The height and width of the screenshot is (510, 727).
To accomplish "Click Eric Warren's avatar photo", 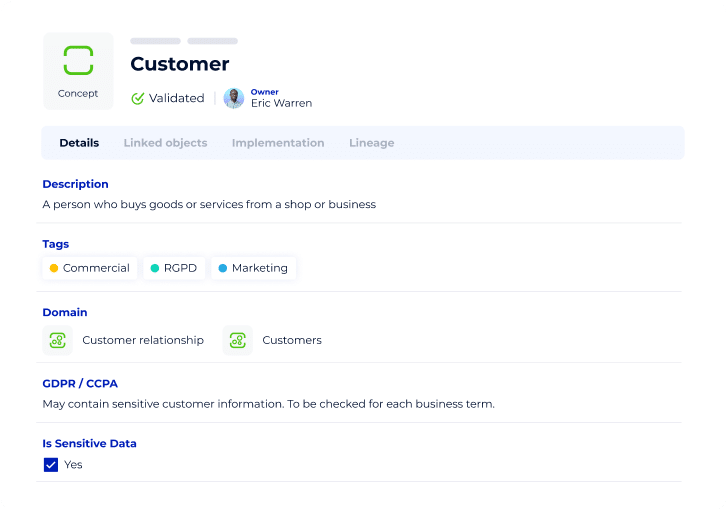I will point(234,98).
